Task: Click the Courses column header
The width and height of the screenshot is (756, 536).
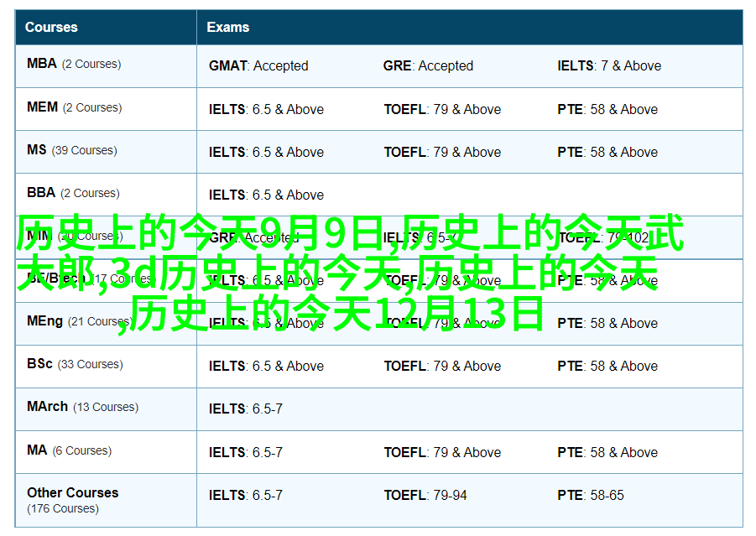Action: pyautogui.click(x=51, y=27)
